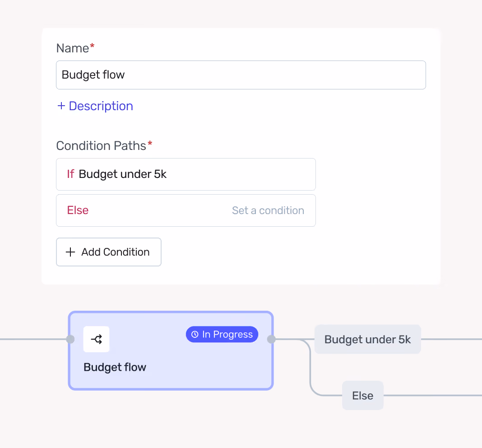Screen dimensions: 482x448
Task: Click Set a condition placeholder text
Action: click(268, 210)
